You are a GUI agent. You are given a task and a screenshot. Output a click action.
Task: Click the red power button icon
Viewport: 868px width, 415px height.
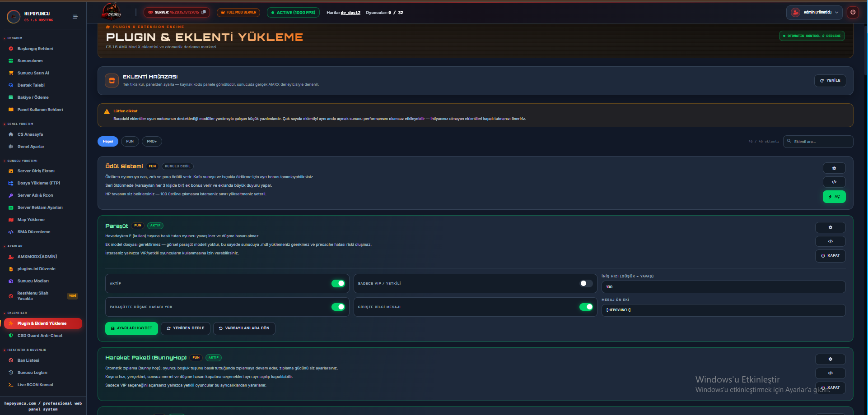click(x=853, y=12)
